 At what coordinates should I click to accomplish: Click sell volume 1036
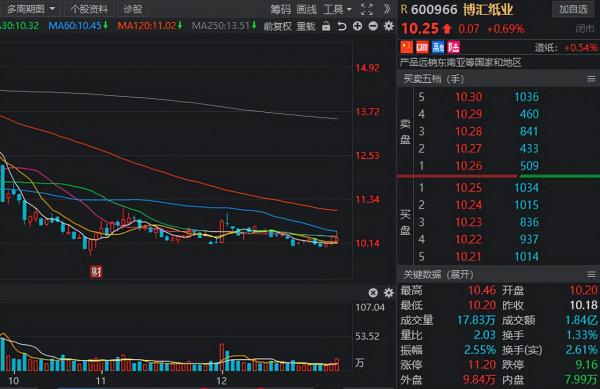527,97
